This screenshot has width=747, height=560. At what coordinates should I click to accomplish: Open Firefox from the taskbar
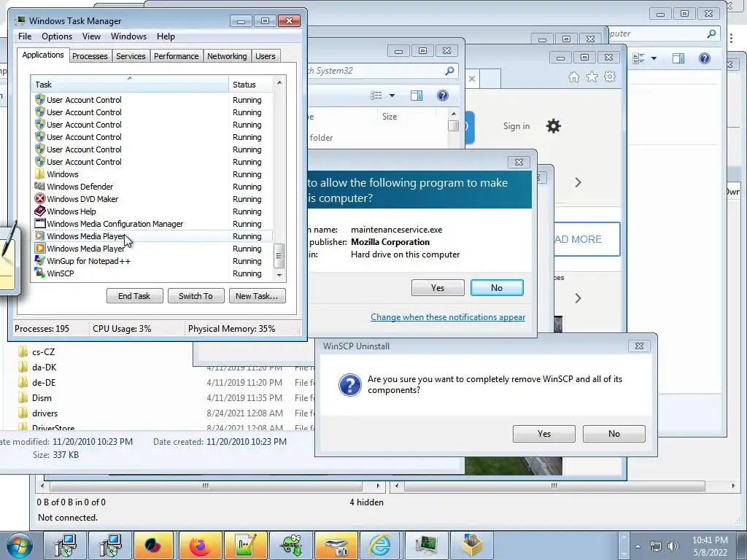coord(200,545)
